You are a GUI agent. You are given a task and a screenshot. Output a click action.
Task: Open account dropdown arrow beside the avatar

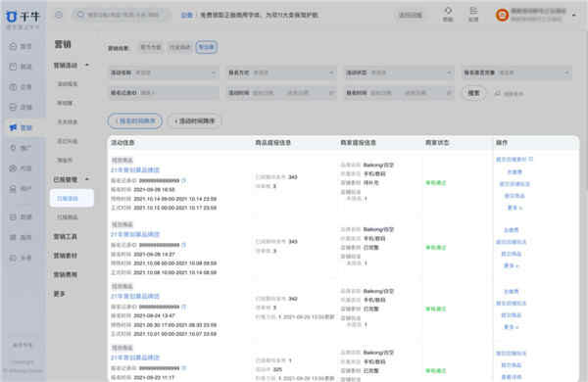pos(574,15)
